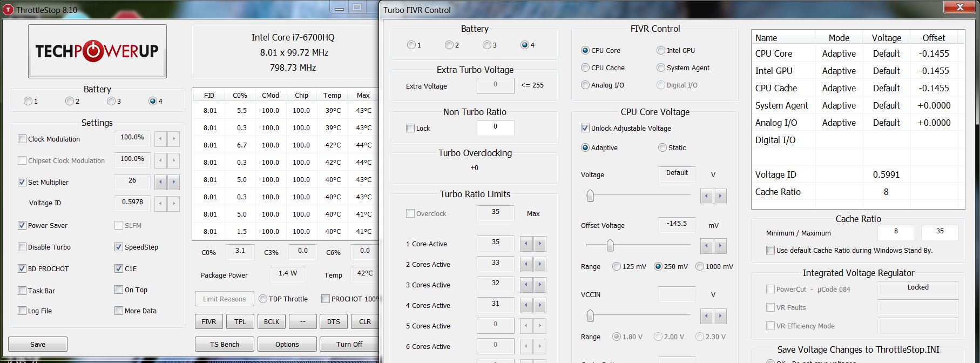Decrease CPU Core Voltage left arrow
Screen dimensions: 980x363
click(x=707, y=196)
